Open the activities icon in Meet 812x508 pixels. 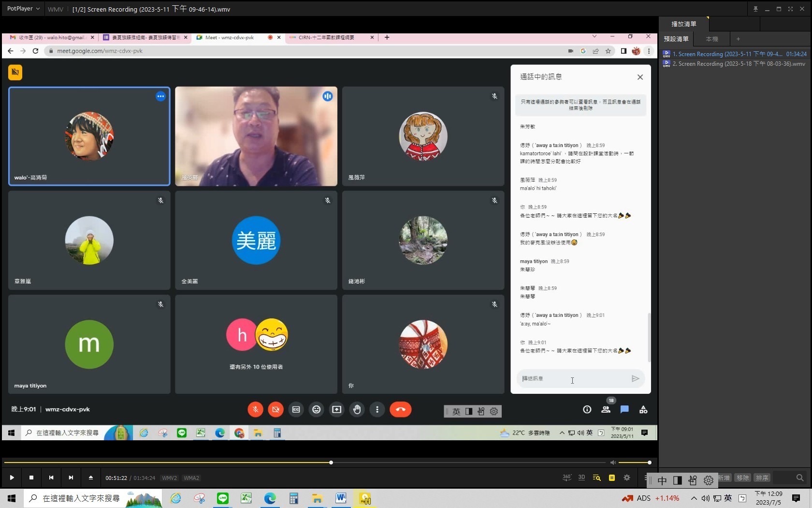643,409
